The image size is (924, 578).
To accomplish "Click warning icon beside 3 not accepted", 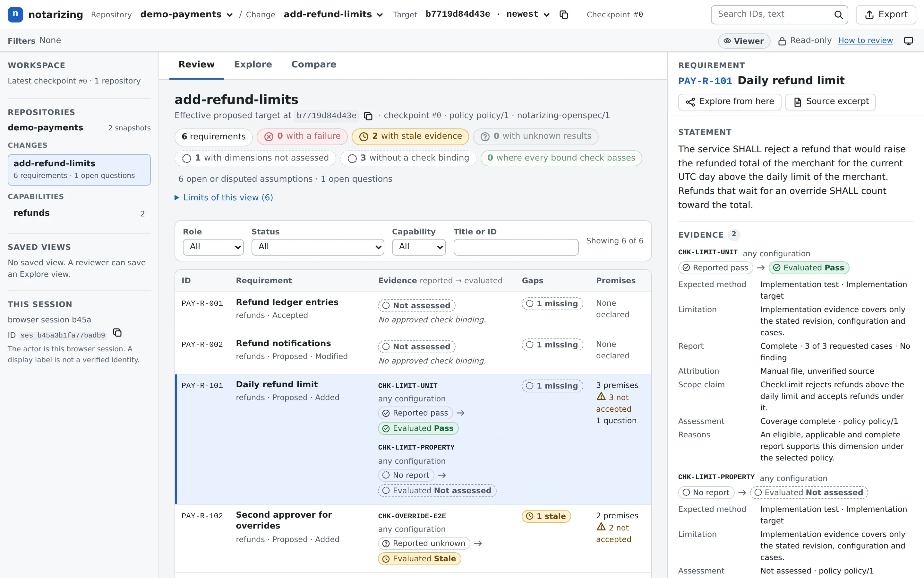I will 601,397.
